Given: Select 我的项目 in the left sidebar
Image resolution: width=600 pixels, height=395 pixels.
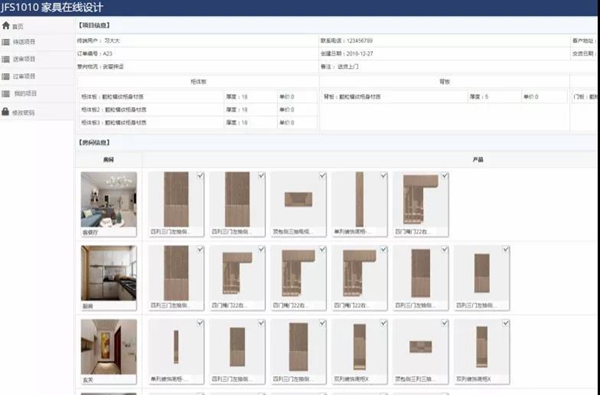Looking at the screenshot, I should (x=24, y=93).
